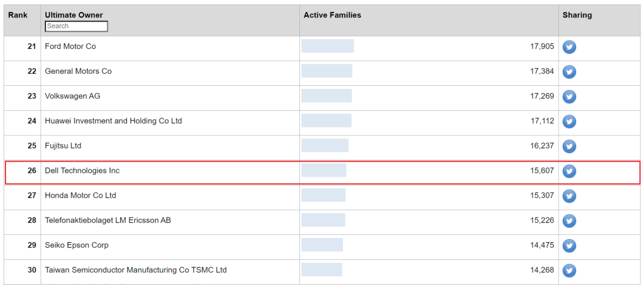Viewport: 644px width, 285px height.
Task: Click the Active Families column header
Action: pyautogui.click(x=332, y=15)
